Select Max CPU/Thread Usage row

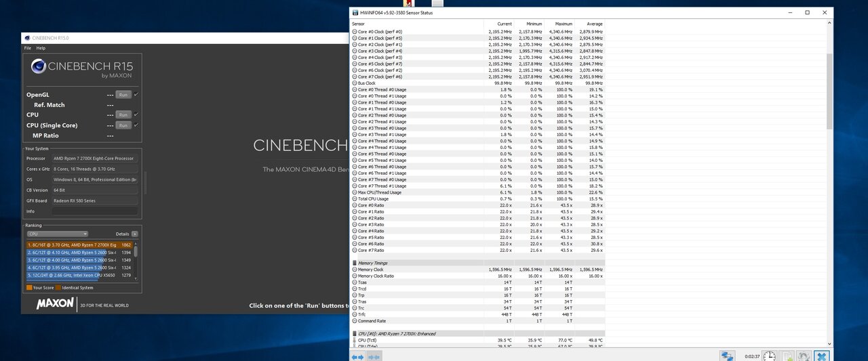click(x=477, y=192)
